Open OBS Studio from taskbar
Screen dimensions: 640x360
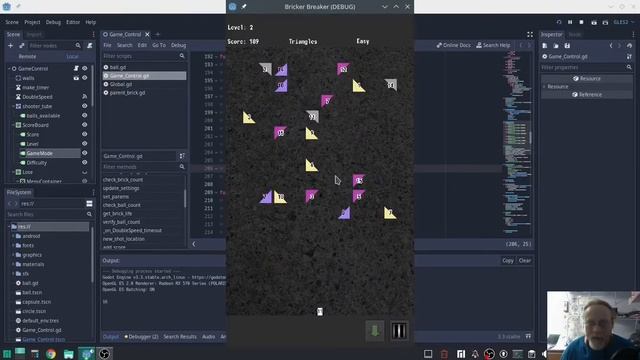tap(104, 354)
